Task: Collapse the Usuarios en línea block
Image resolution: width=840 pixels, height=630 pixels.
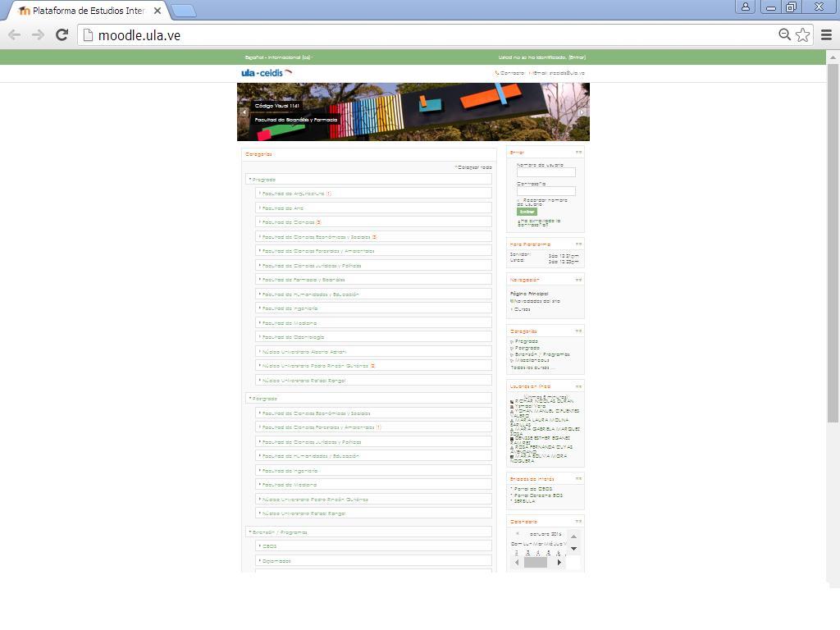Action: tap(578, 387)
